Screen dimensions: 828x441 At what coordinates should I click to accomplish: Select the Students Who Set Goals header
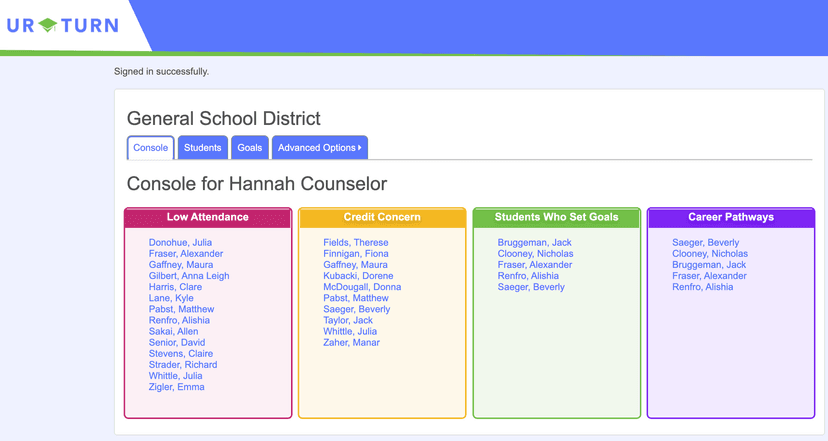point(556,217)
